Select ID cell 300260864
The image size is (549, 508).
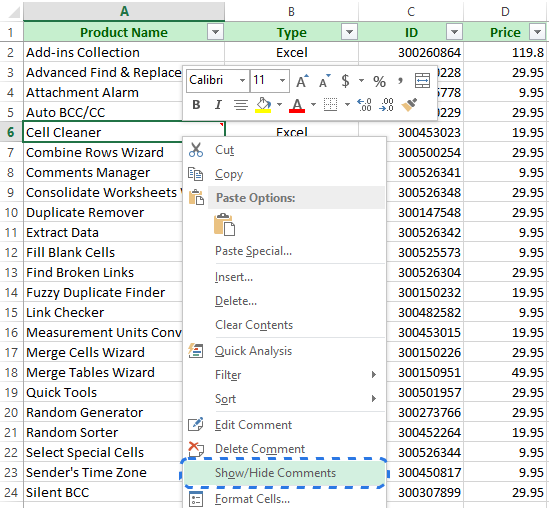pyautogui.click(x=411, y=52)
